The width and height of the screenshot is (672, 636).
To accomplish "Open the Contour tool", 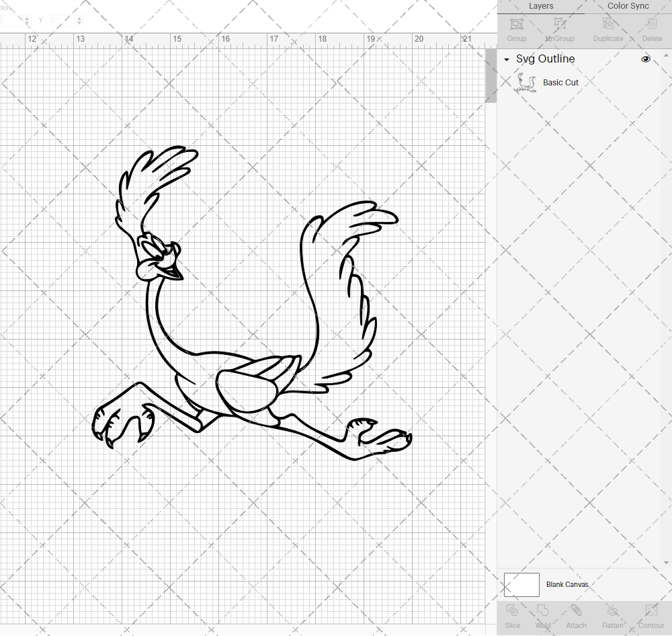I will 650,617.
